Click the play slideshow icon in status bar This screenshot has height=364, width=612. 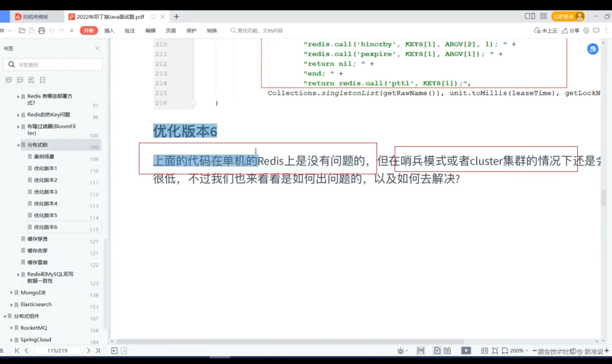466,351
